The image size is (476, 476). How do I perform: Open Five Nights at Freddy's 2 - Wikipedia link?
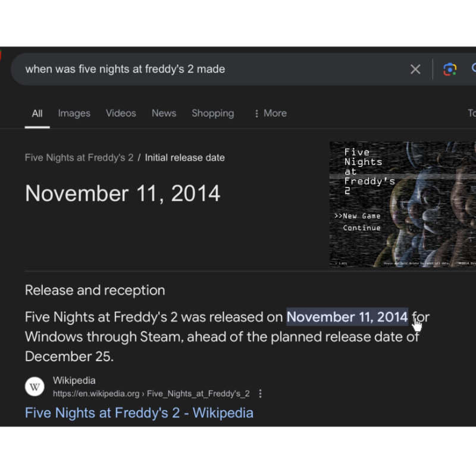139,413
